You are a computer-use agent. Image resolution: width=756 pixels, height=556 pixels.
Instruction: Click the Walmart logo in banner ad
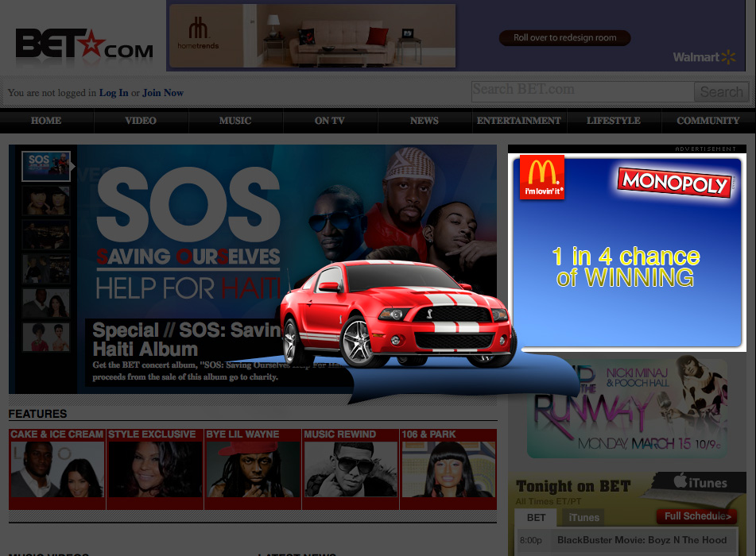pyautogui.click(x=705, y=57)
